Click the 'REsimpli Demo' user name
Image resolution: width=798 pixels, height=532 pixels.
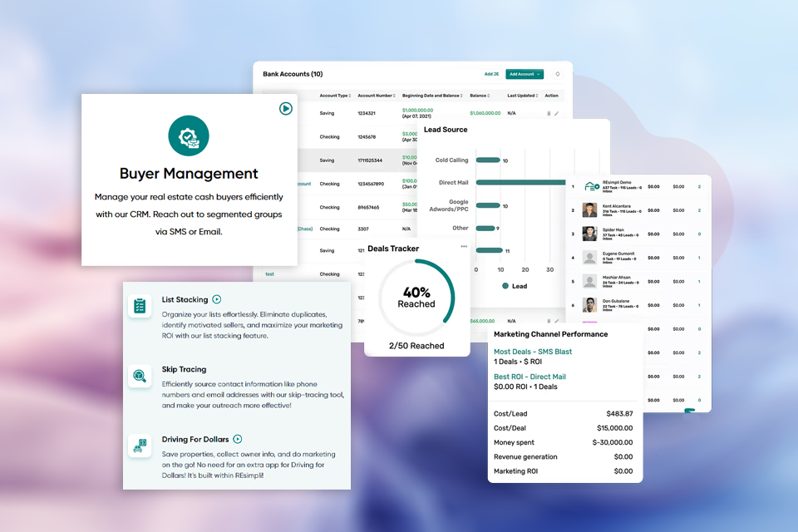point(617,182)
